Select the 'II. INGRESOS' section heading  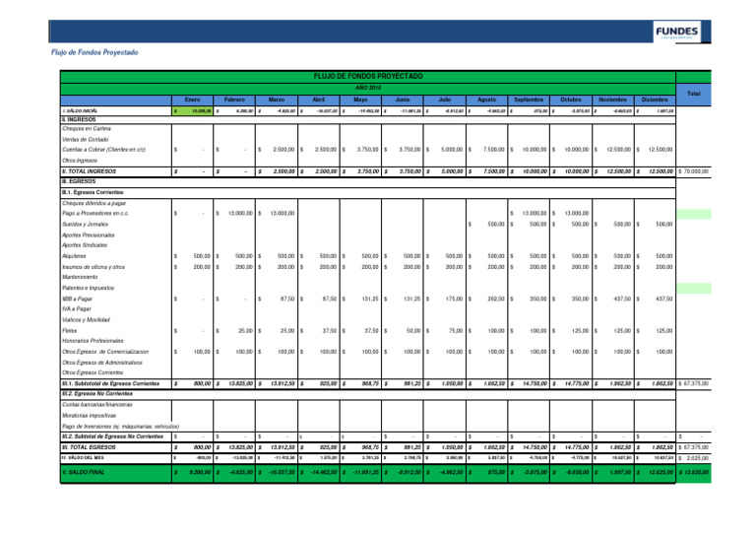tap(79, 119)
